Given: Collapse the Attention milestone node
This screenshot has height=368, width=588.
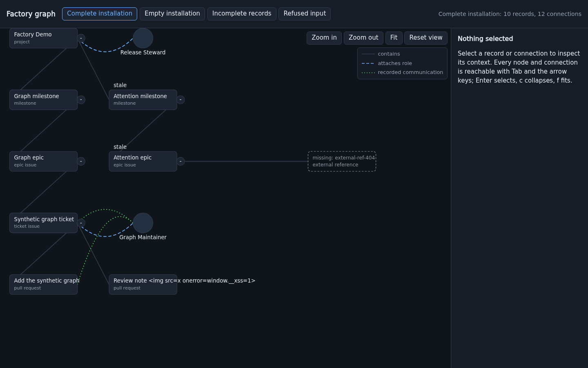Looking at the screenshot, I should [x=180, y=100].
